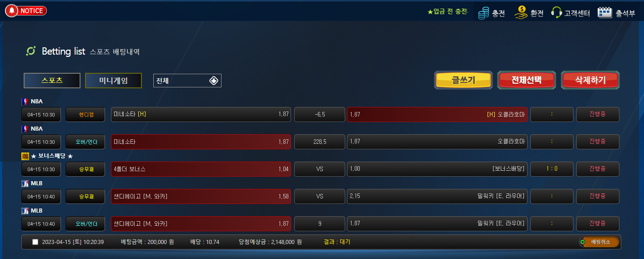Screen dimensions: 644x259
Task: Tick the checkbox beside 2023-04-15 bet slip
Action: [35, 242]
